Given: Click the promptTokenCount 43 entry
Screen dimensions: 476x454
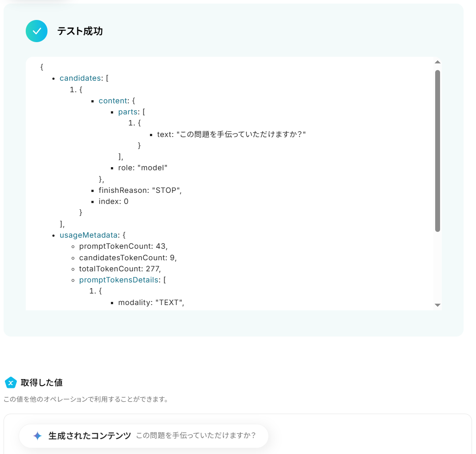Looking at the screenshot, I should coord(123,247).
